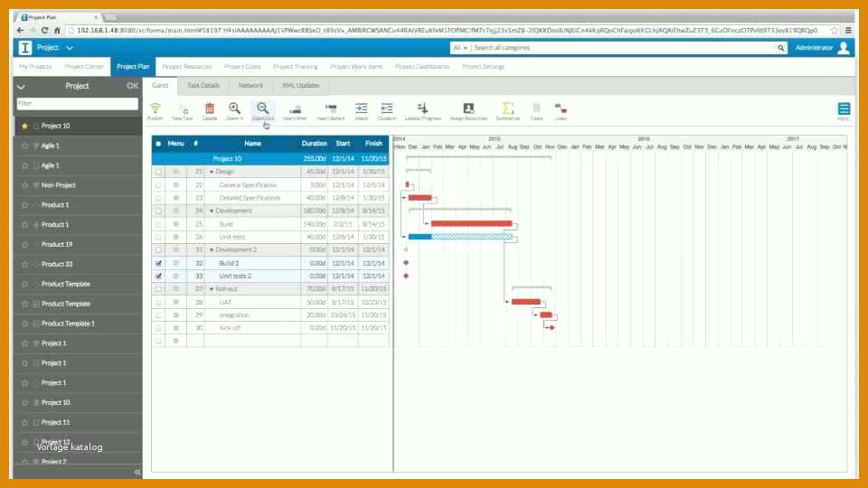This screenshot has height=488, width=868.
Task: Click the sidebar Filter input field
Action: (x=78, y=104)
